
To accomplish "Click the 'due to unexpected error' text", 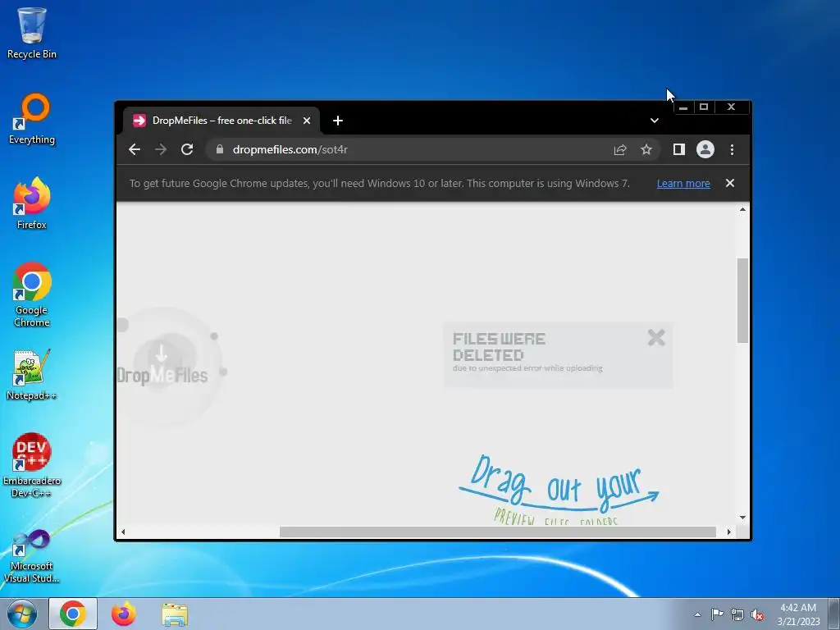I will tap(527, 368).
